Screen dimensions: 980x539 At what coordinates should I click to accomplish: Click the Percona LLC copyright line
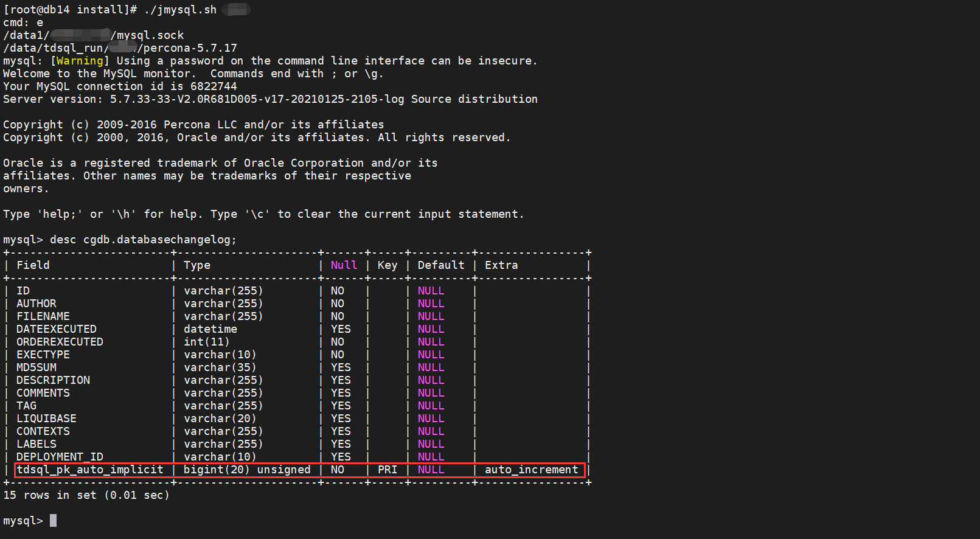(x=193, y=125)
